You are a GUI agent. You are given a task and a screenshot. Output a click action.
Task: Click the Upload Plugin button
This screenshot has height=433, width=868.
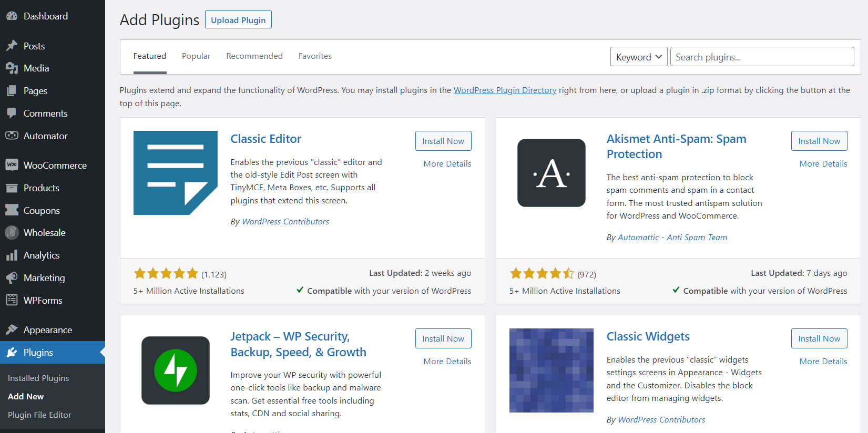pos(238,20)
